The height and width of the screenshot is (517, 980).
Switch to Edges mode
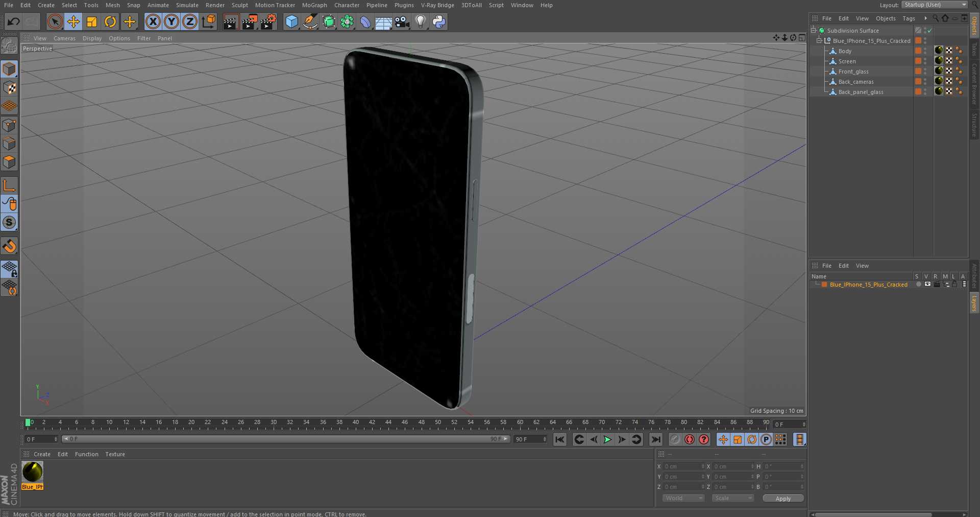[x=9, y=144]
